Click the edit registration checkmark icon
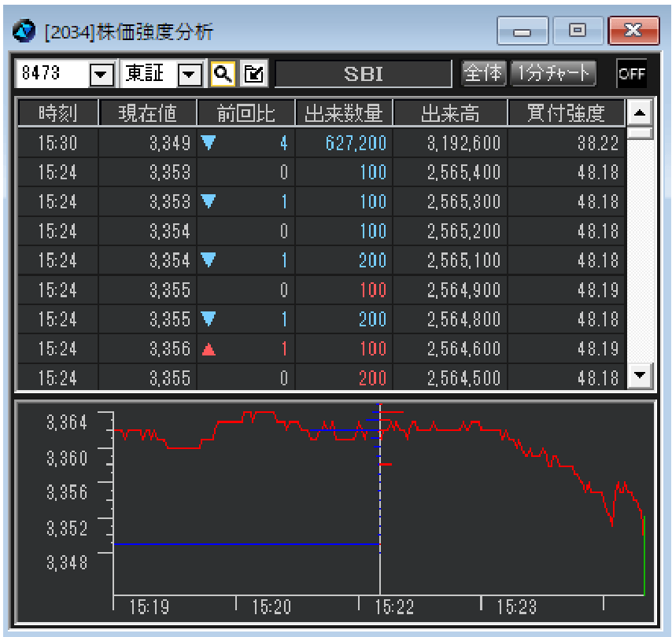The width and height of the screenshot is (672, 637). (253, 74)
